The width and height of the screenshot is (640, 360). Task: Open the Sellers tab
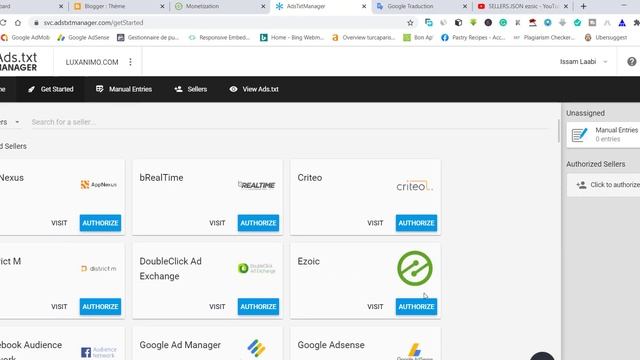pos(191,89)
